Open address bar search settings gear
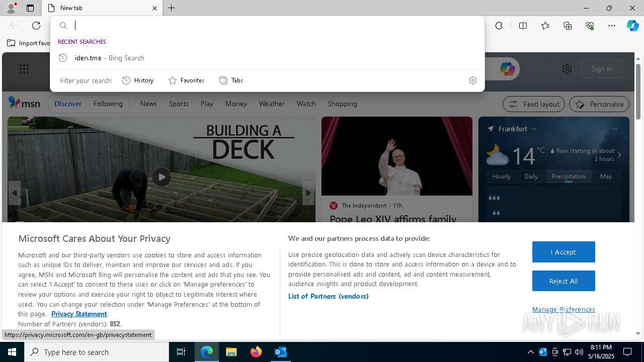This screenshot has height=362, width=644. click(472, 80)
